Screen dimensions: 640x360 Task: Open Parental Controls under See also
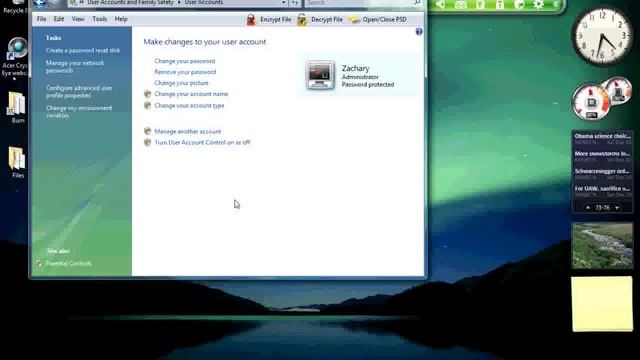pyautogui.click(x=68, y=264)
